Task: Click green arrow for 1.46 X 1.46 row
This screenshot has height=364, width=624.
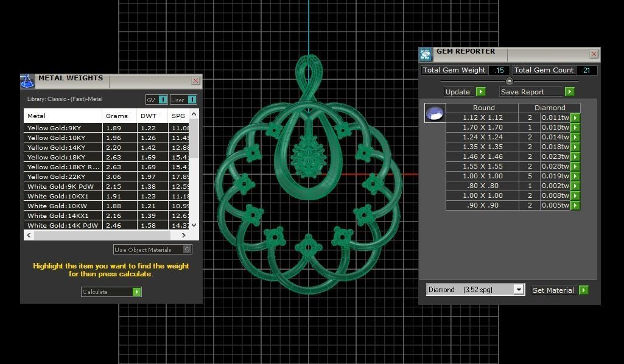Action: (575, 156)
